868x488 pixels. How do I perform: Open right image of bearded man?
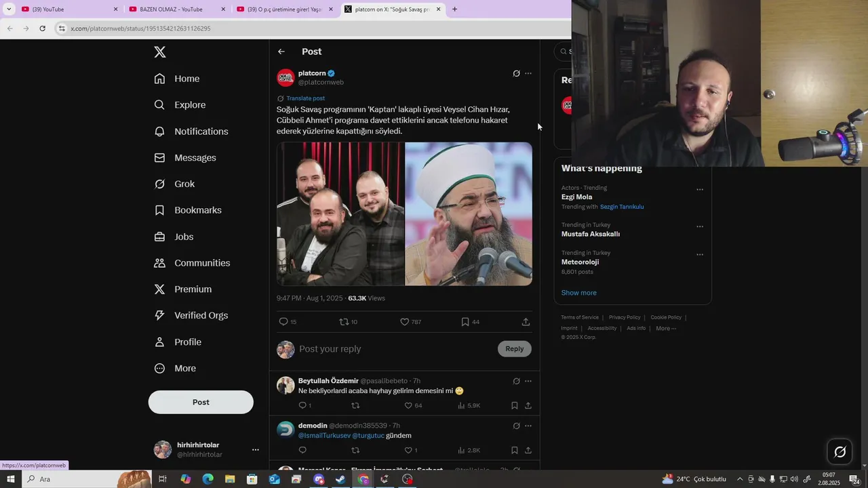tap(469, 213)
